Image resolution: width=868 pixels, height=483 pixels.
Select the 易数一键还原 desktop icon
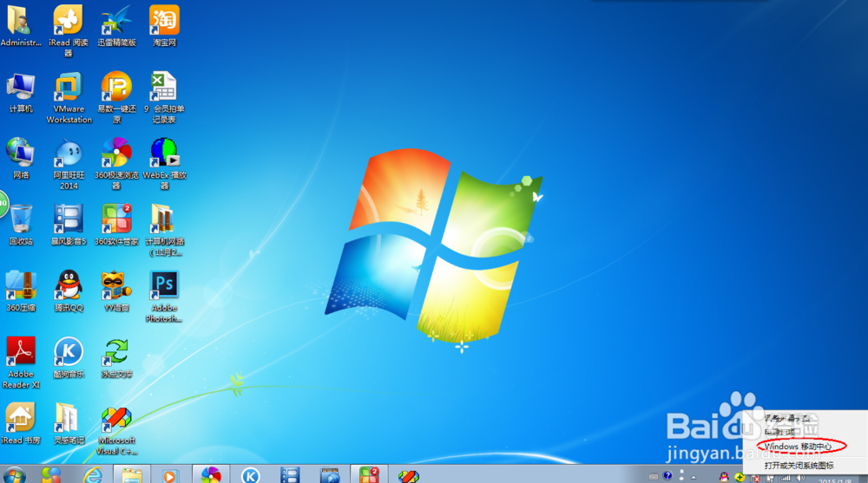(x=116, y=97)
